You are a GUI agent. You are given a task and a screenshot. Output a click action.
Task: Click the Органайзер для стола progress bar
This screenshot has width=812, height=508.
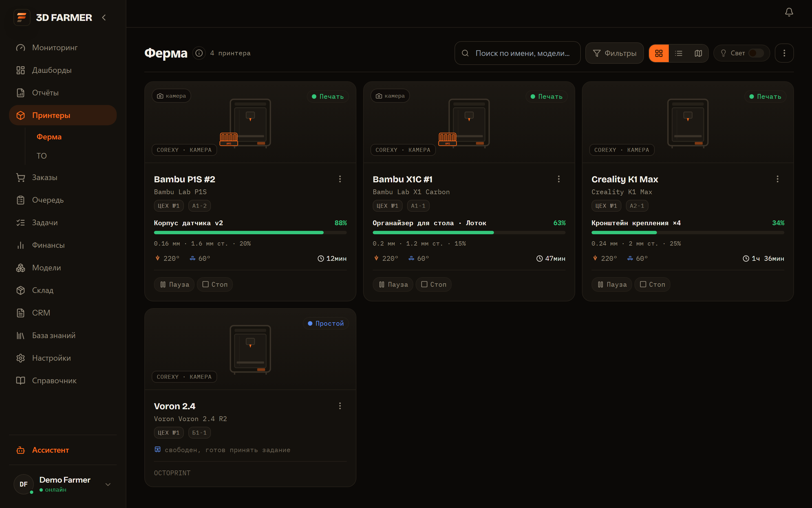click(469, 233)
